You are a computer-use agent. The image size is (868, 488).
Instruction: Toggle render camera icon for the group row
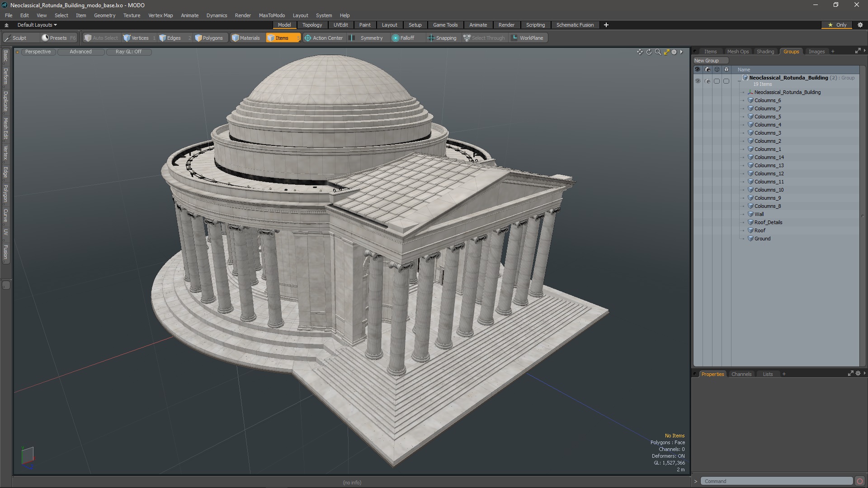[x=708, y=81]
